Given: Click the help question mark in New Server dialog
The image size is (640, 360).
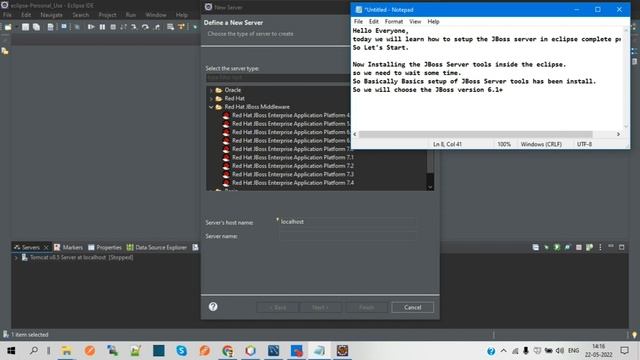Looking at the screenshot, I should pyautogui.click(x=213, y=307).
